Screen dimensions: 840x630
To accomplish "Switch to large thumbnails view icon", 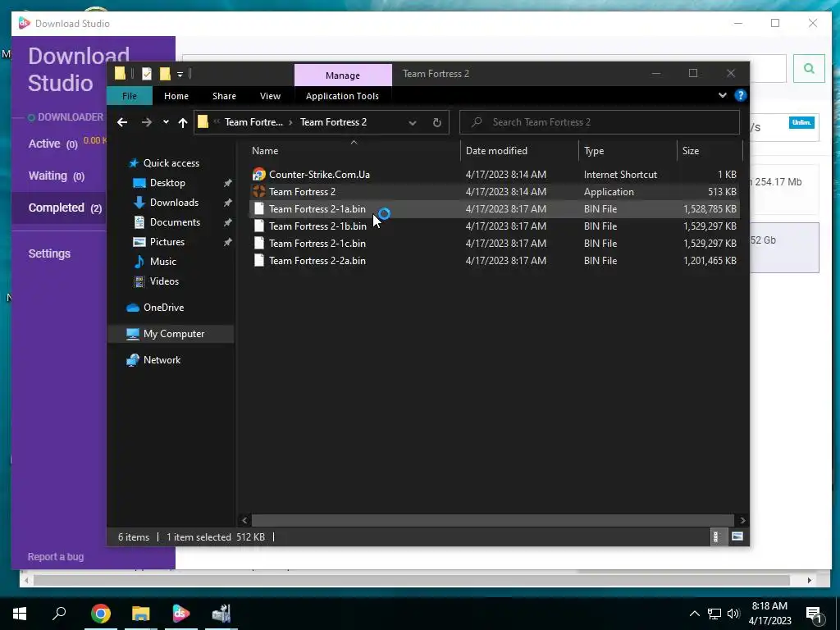I will click(x=737, y=536).
